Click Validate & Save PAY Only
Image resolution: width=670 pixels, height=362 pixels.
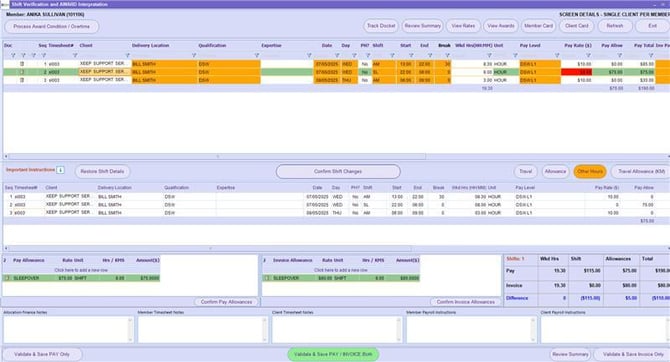click(42, 354)
